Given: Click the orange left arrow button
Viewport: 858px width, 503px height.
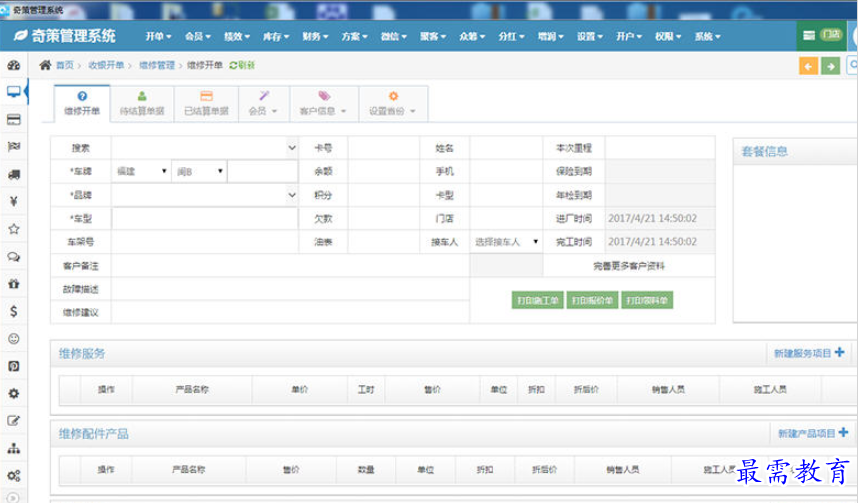Looking at the screenshot, I should (808, 66).
